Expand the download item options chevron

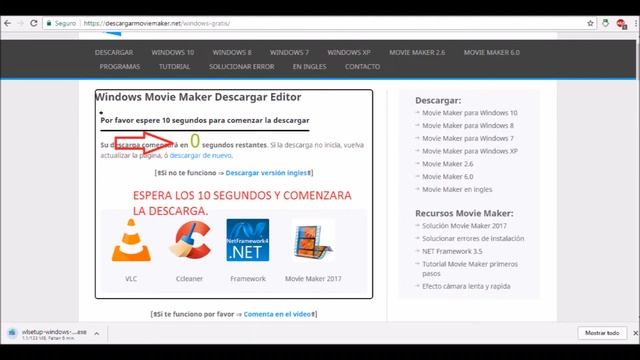96,334
